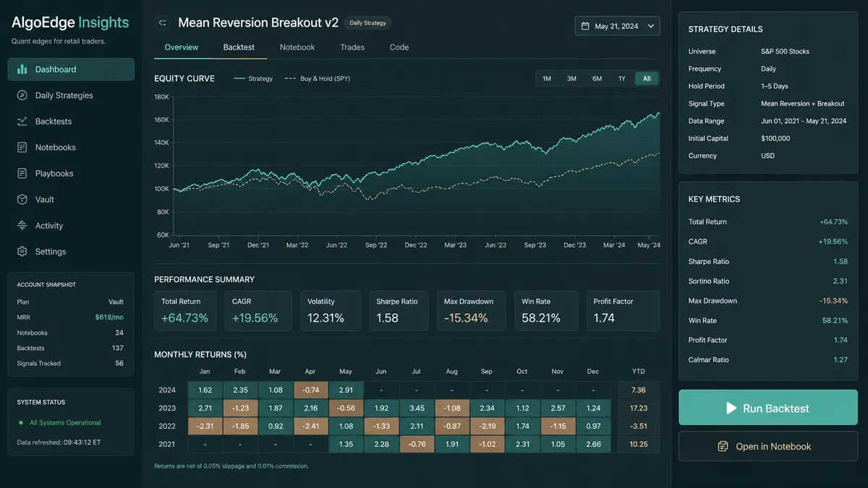Click the MRR value $618/mo
This screenshot has height=488, width=868.
pyautogui.click(x=109, y=317)
